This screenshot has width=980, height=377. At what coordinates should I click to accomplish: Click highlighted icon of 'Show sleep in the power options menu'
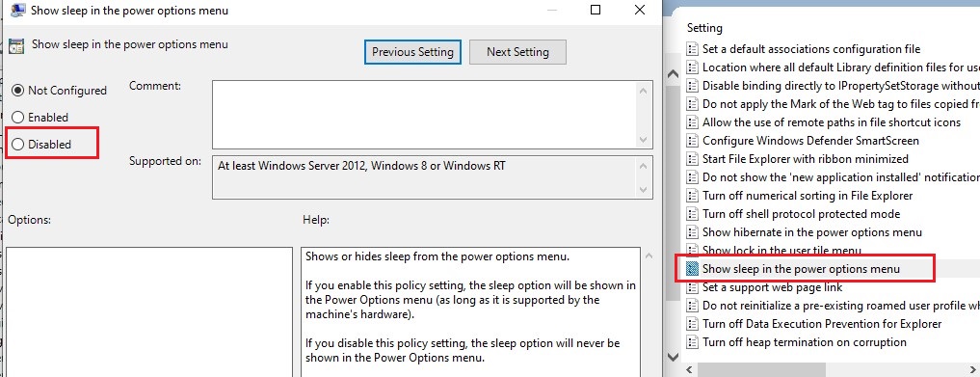[692, 269]
